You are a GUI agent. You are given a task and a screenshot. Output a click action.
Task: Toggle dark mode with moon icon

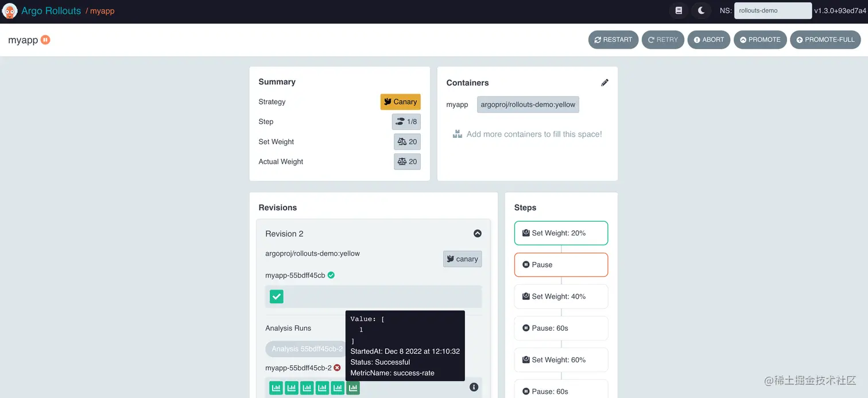coord(701,10)
